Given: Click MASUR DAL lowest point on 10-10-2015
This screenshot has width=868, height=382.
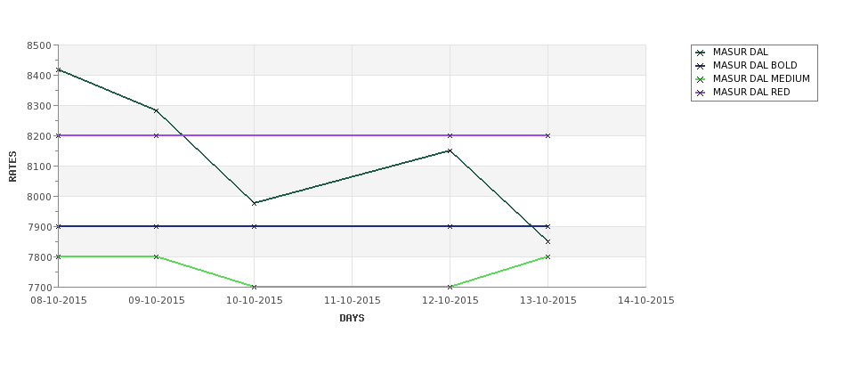Looking at the screenshot, I should click(254, 203).
